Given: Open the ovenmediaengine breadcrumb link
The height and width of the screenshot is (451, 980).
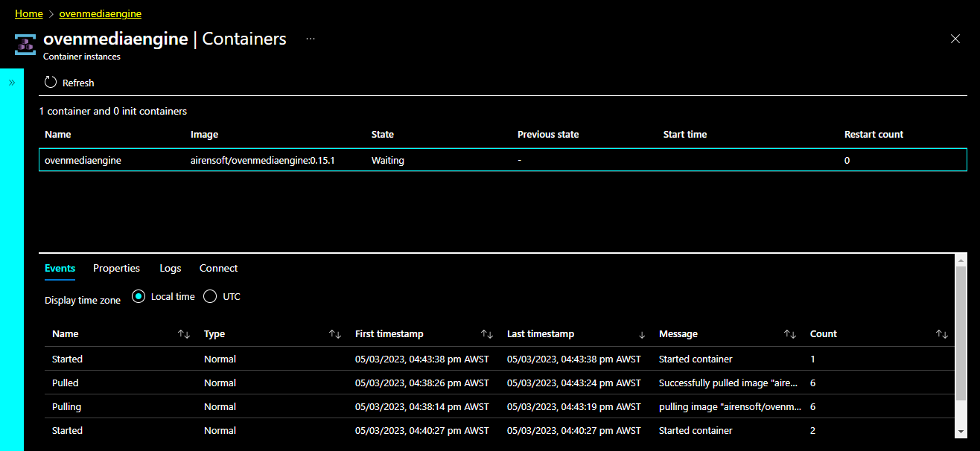Looking at the screenshot, I should click(x=100, y=13).
